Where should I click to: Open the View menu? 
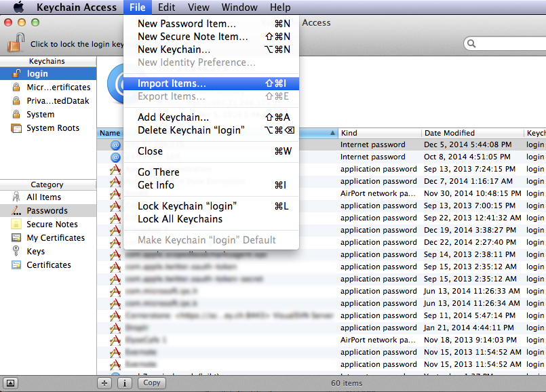(199, 7)
